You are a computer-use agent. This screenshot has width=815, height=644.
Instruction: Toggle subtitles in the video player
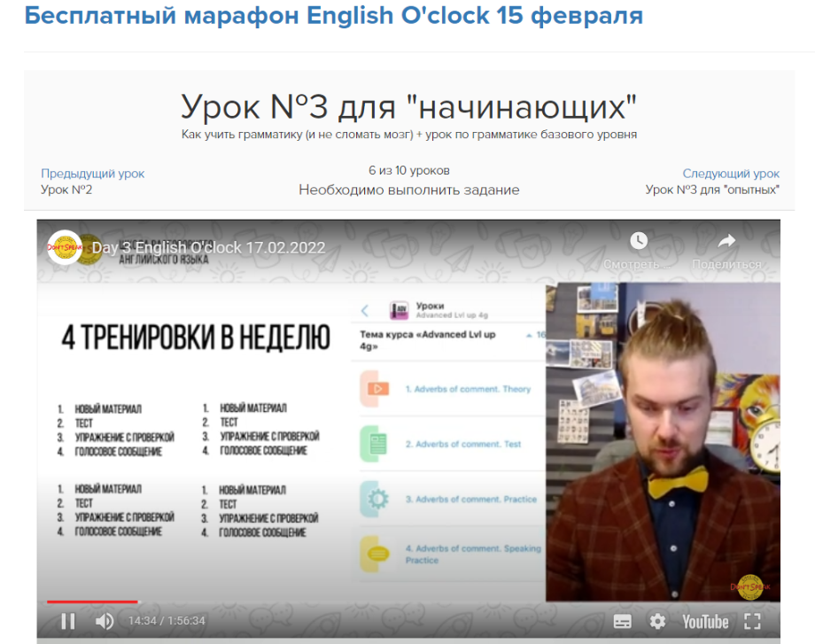pyautogui.click(x=622, y=622)
